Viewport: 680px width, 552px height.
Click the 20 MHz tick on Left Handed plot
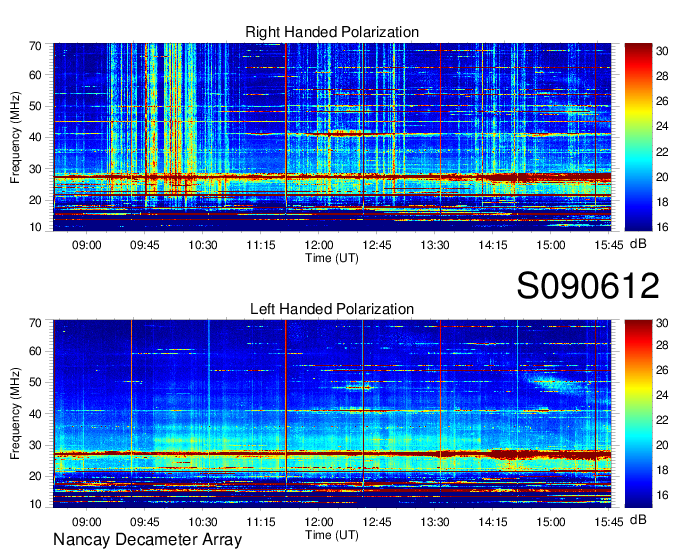[35, 476]
